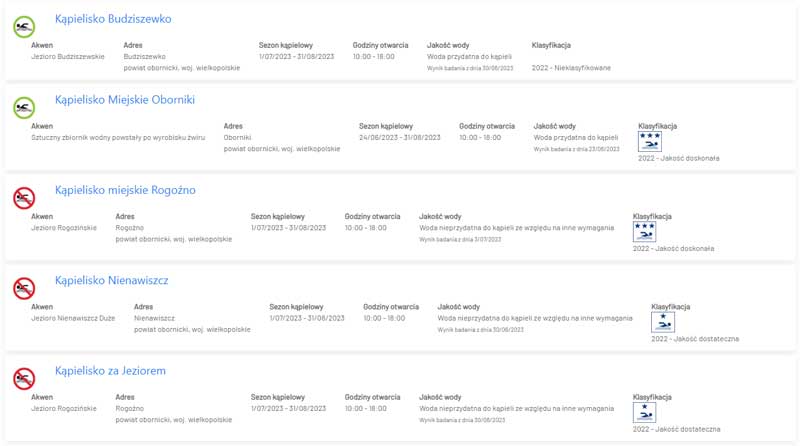Click three-star classification icon for Rogoźno bathing site
Image resolution: width=800 pixels, height=446 pixels.
pos(644,232)
